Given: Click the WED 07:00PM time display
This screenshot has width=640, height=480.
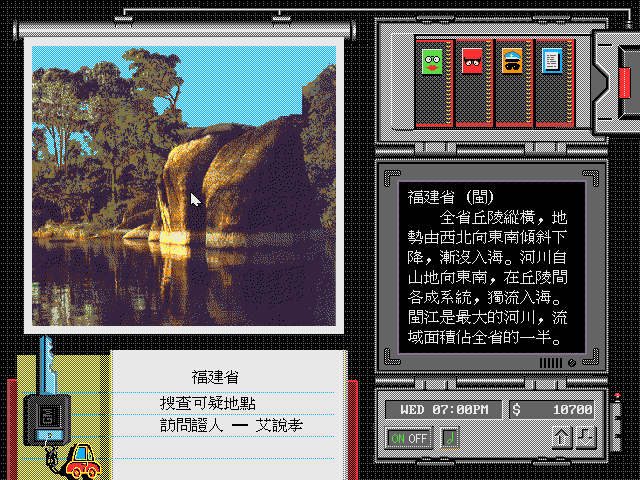Looking at the screenshot, I should [444, 410].
